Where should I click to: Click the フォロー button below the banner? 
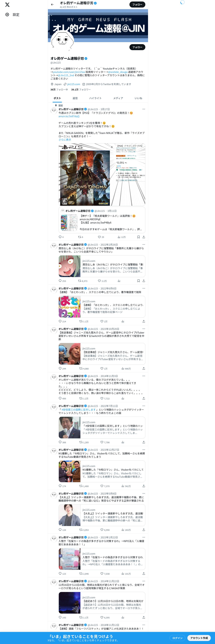[137, 47]
